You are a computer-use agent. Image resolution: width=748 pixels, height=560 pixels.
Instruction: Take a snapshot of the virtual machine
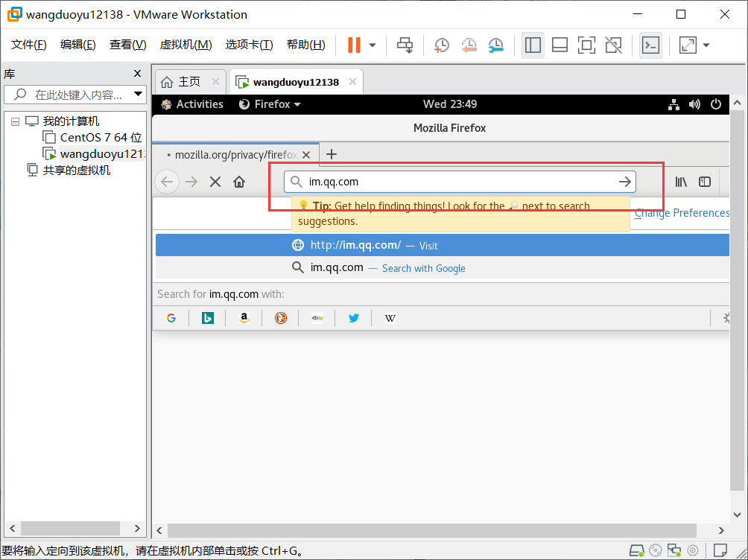pyautogui.click(x=441, y=45)
